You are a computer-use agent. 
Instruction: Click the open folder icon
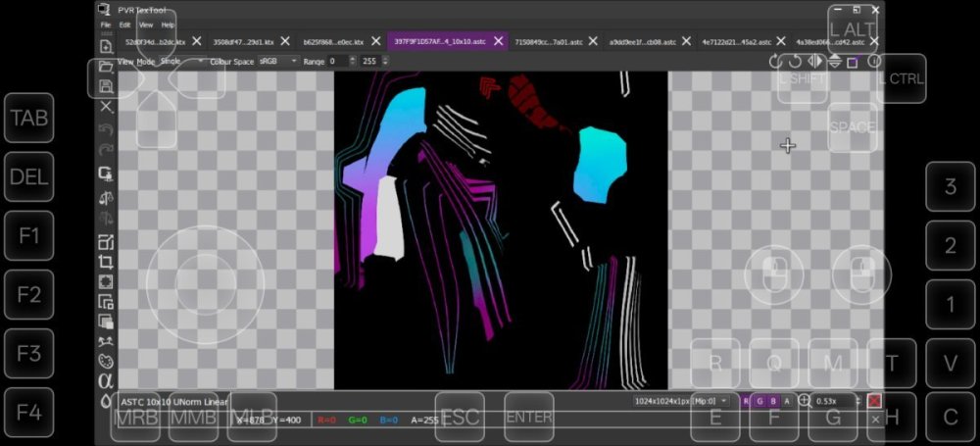[x=106, y=67]
